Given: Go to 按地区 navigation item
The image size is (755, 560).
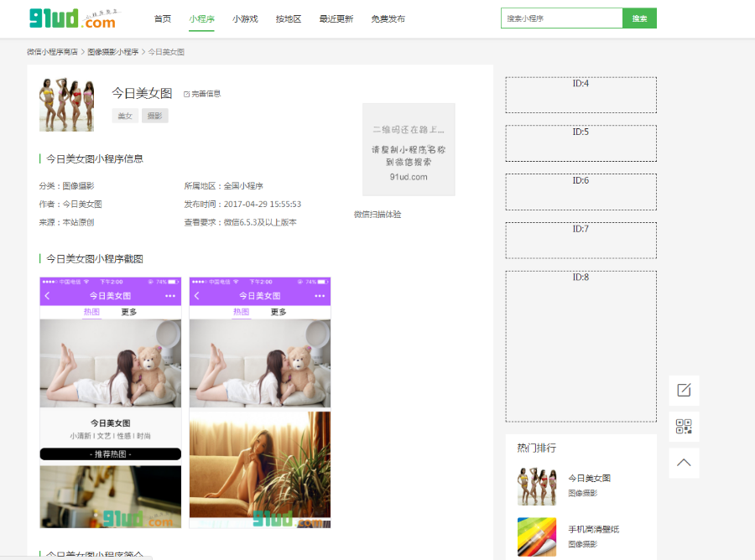Looking at the screenshot, I should click(288, 18).
